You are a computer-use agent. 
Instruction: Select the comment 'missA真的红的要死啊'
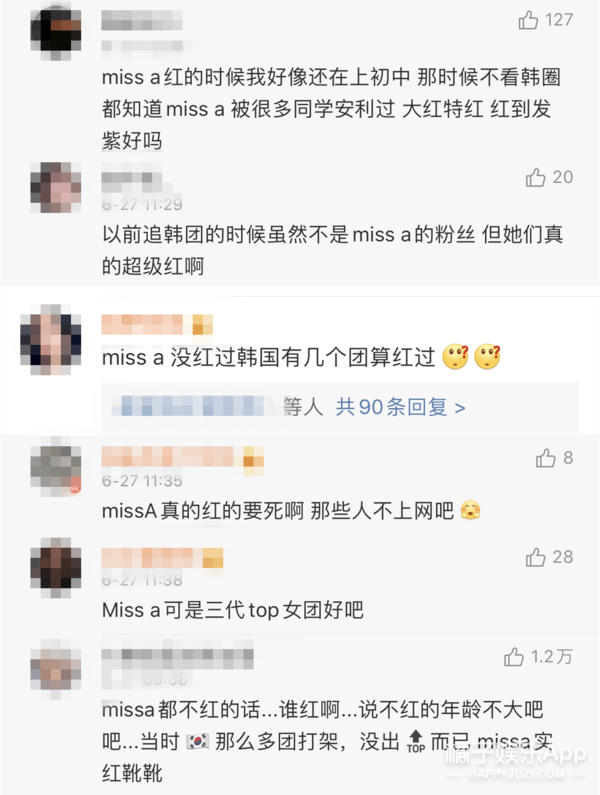(203, 511)
